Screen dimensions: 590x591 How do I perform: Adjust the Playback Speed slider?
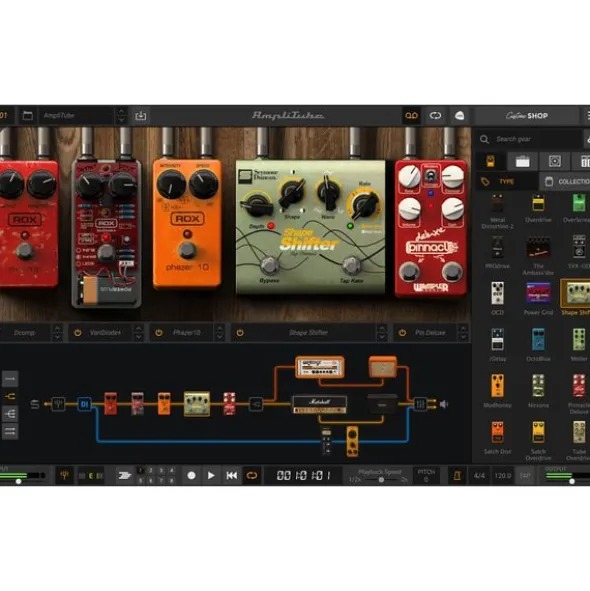381,480
